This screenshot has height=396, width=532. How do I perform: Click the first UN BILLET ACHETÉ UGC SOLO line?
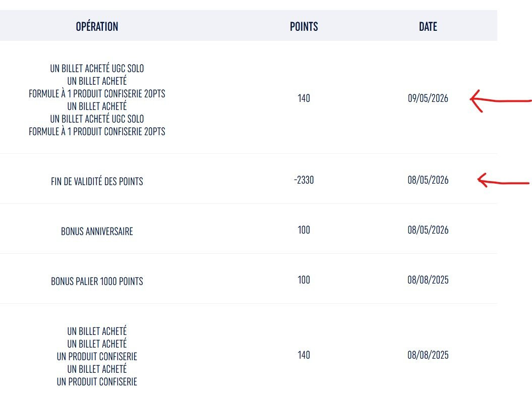[97, 68]
